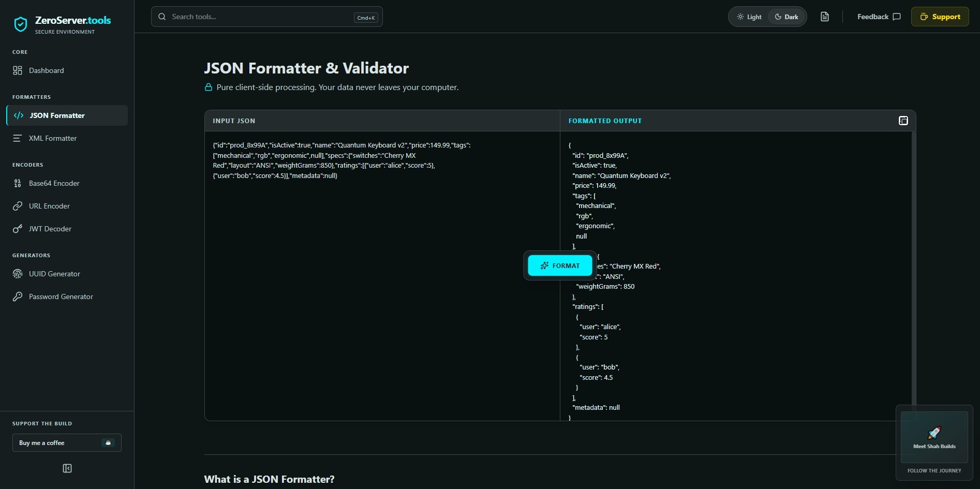Click the FORMAT button

coord(560,265)
